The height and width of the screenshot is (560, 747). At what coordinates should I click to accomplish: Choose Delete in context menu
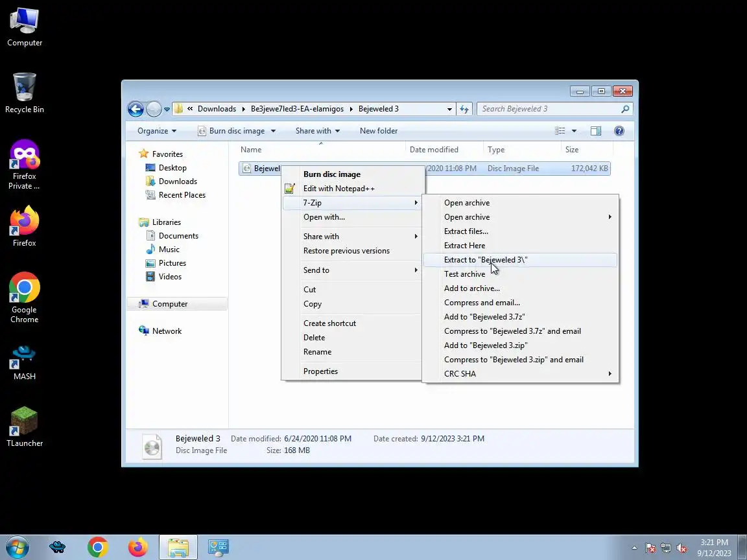click(351, 338)
